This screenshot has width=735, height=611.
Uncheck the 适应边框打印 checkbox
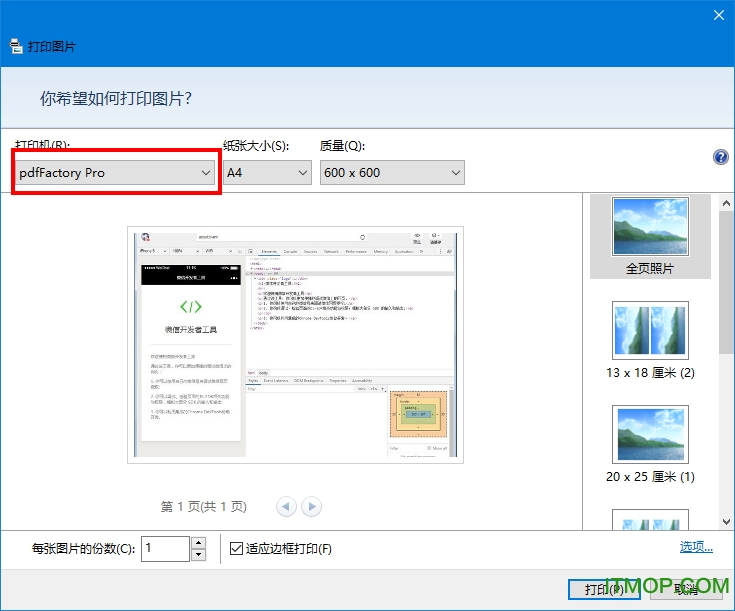coord(236,548)
